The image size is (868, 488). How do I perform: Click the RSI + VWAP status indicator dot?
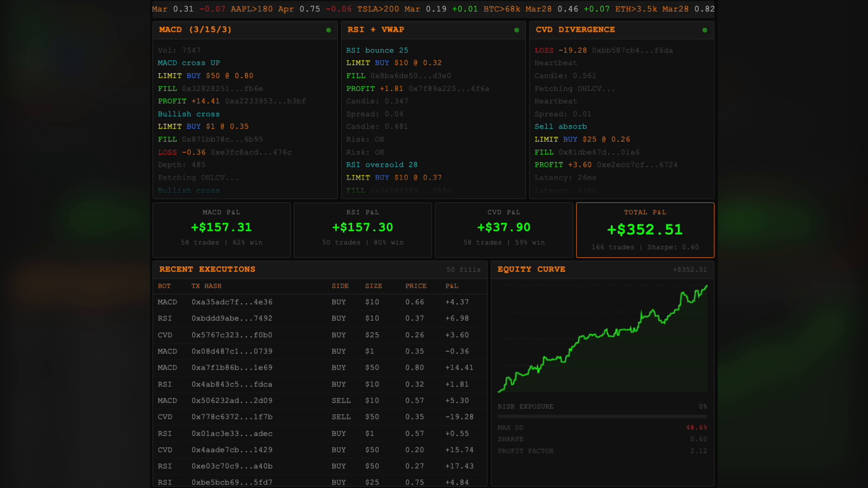[x=517, y=30]
